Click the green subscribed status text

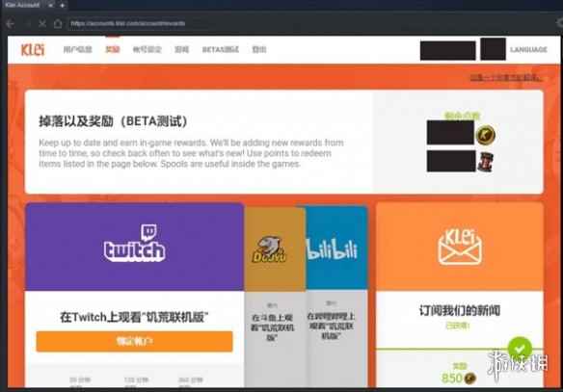457,326
